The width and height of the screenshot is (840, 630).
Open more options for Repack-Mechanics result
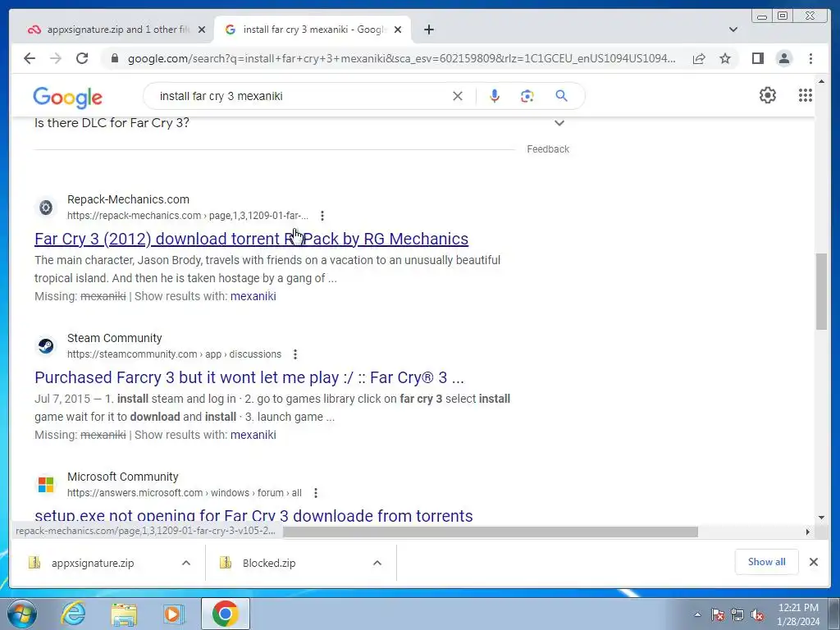[322, 216]
